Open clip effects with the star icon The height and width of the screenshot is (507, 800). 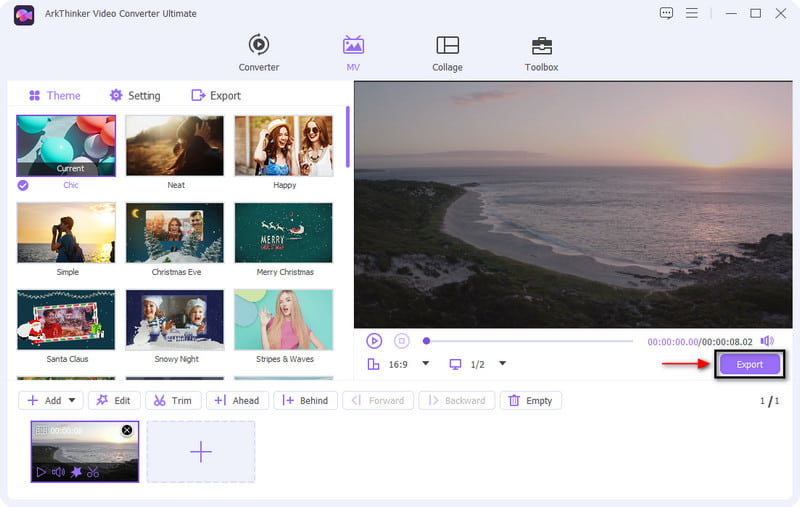click(76, 472)
